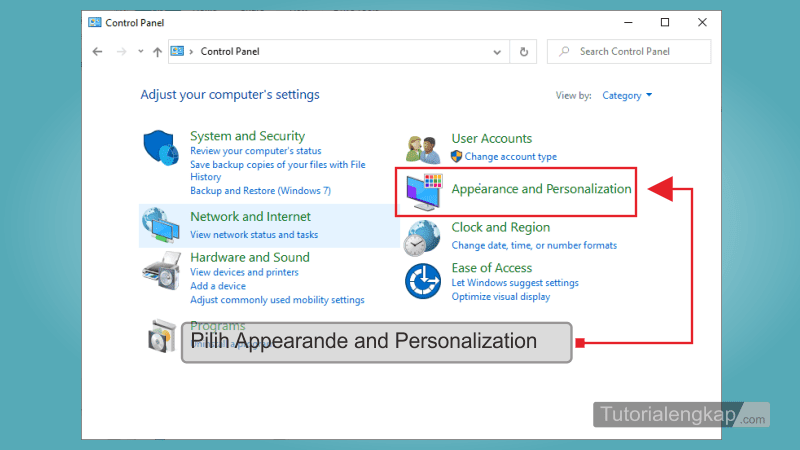Click Let Windows suggest settings
800x450 pixels.
click(x=515, y=283)
